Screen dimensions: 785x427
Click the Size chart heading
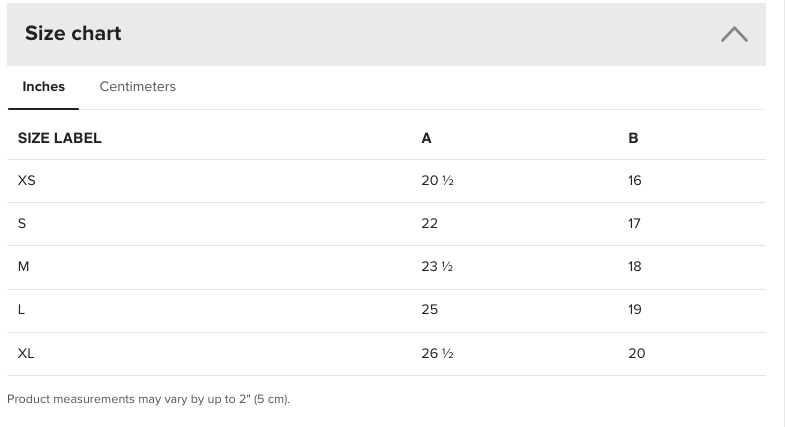pos(73,34)
